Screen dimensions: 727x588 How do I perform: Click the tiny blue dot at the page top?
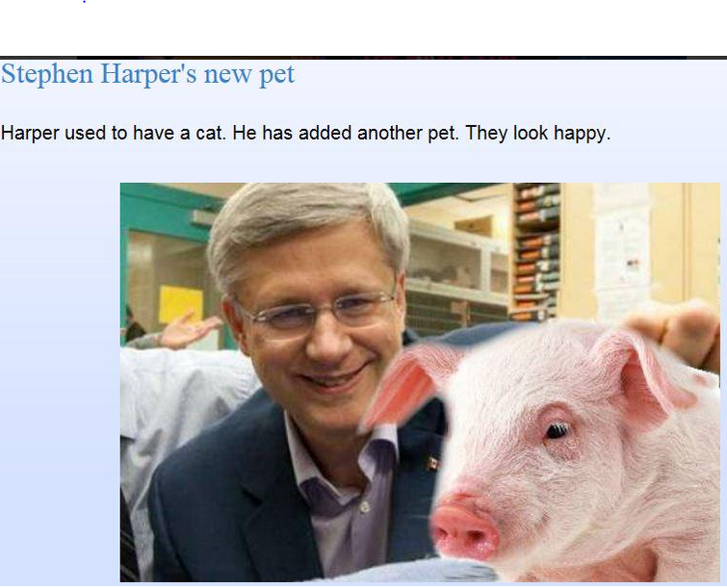pyautogui.click(x=84, y=2)
